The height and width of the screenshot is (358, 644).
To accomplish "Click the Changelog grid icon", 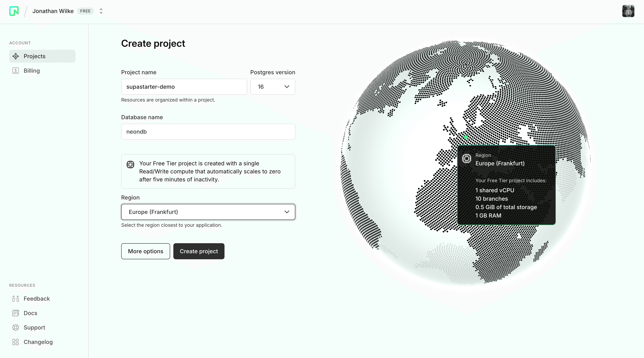I will (15, 342).
